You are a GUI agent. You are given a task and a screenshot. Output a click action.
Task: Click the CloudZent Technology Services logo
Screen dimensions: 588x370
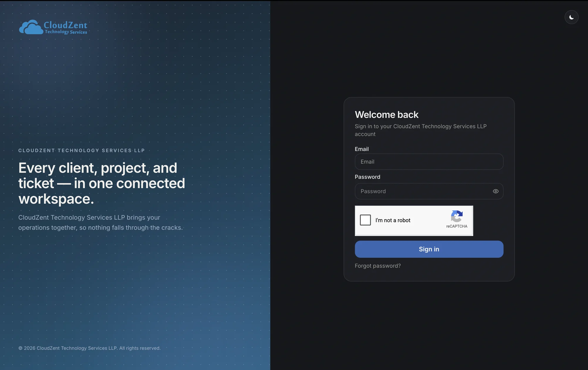[53, 27]
